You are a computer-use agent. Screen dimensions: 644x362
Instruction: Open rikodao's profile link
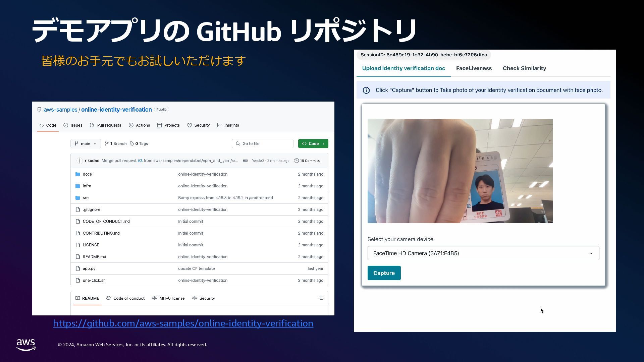pos(92,161)
